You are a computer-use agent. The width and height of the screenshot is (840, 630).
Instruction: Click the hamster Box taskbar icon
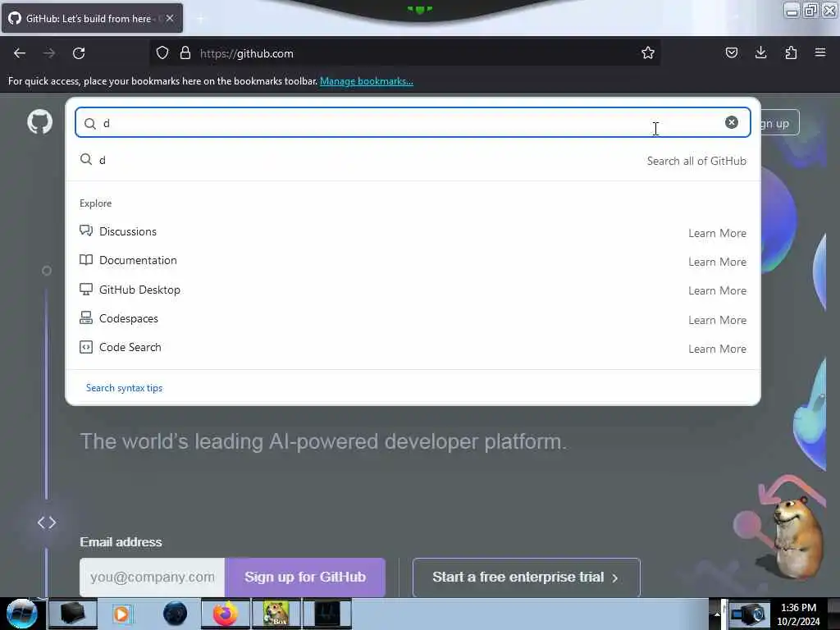point(276,614)
